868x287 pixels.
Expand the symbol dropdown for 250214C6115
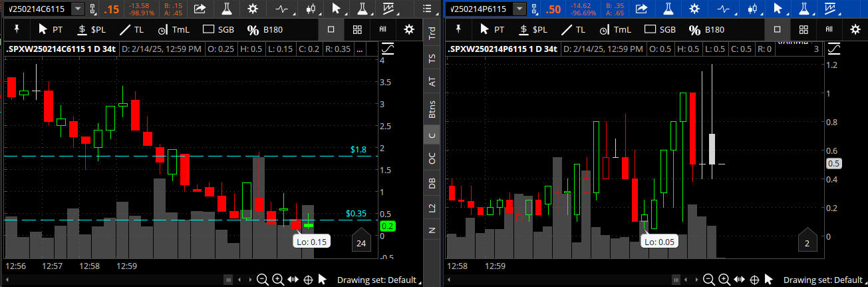pos(78,9)
